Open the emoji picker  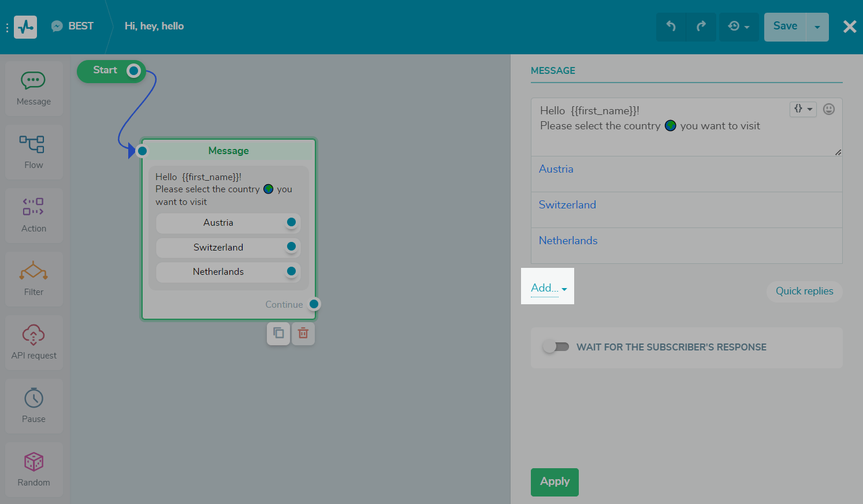pyautogui.click(x=829, y=109)
